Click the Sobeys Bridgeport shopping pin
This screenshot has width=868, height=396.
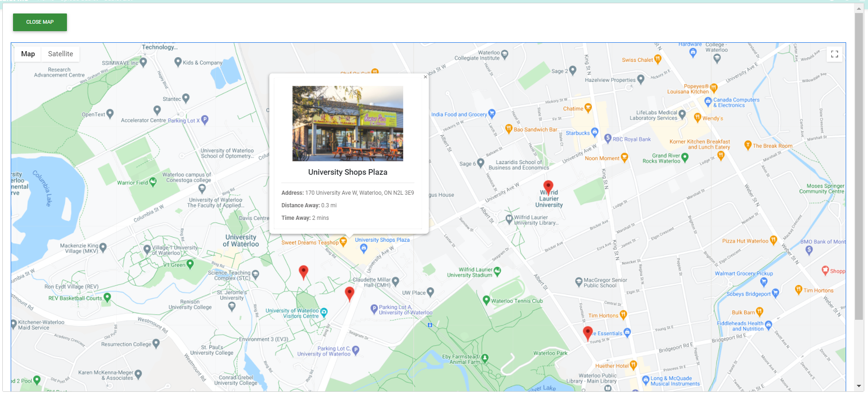(775, 293)
